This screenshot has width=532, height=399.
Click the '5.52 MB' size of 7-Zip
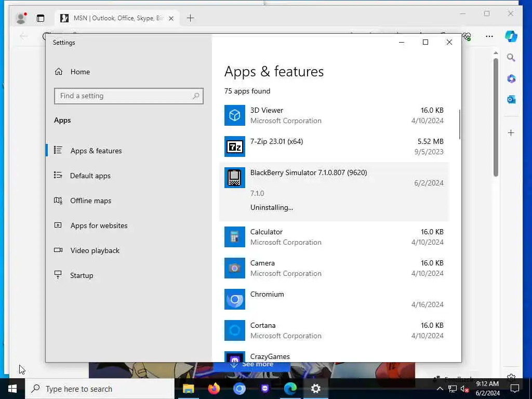431,141
